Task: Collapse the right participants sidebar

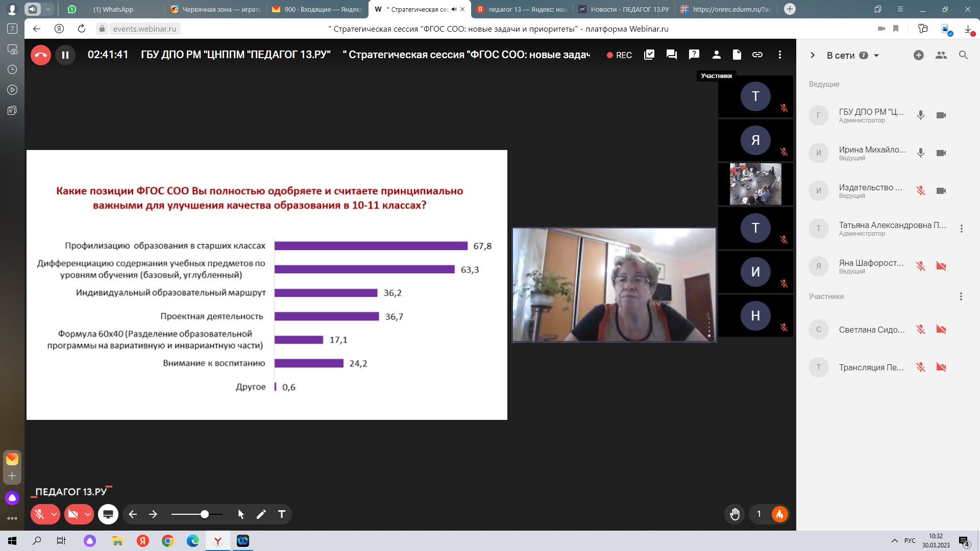Action: 813,55
